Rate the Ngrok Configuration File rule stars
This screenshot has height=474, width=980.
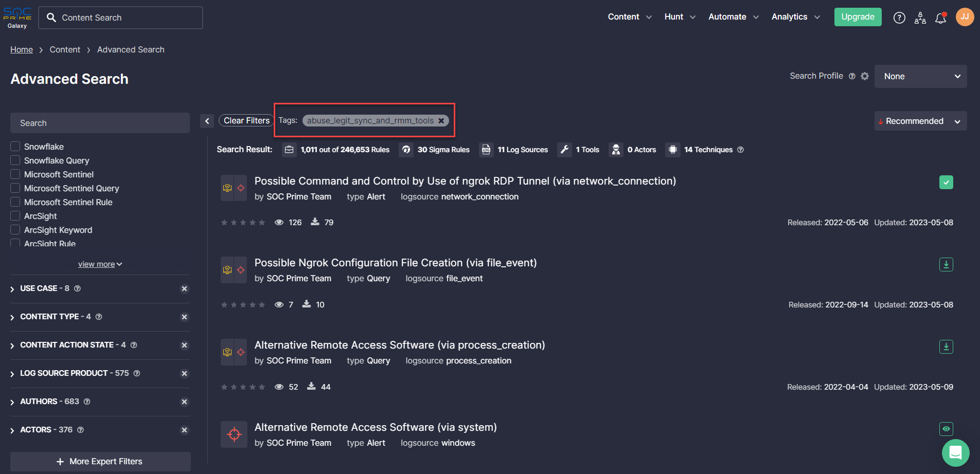(243, 305)
